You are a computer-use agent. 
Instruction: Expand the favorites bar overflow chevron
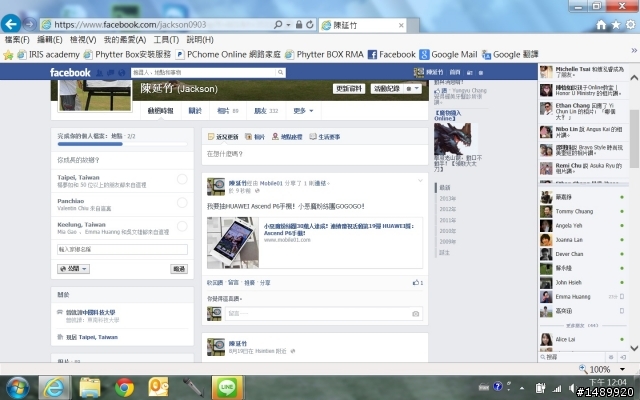(x=634, y=50)
